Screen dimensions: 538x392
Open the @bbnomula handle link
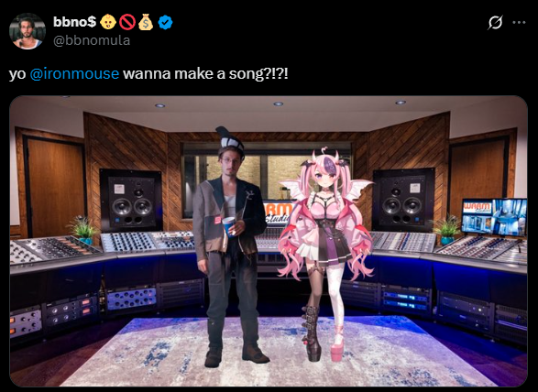tap(92, 40)
